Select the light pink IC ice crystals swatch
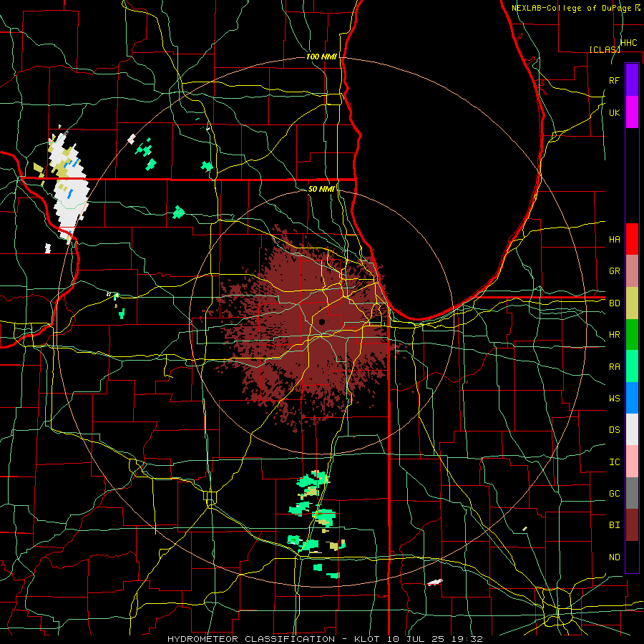644x644 pixels. pos(632,462)
